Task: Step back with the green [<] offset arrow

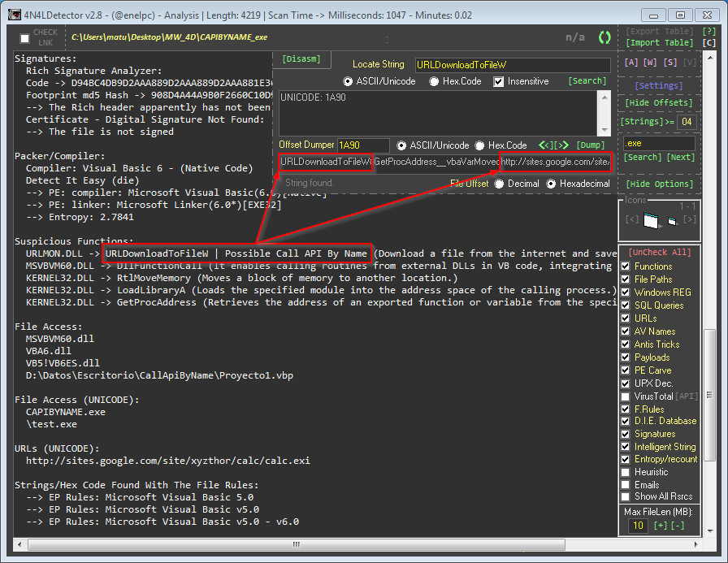Action: 544,145
